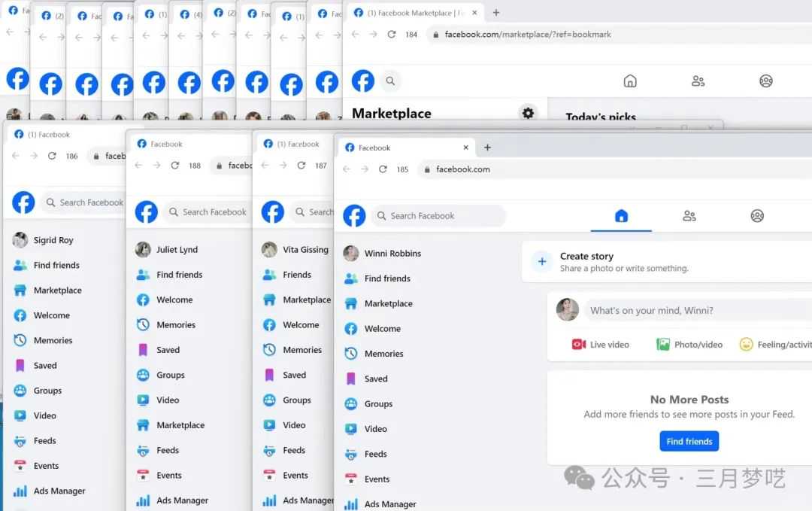Open Marketplace in Sigrid Roy's sidebar
The image size is (812, 511).
point(47,290)
